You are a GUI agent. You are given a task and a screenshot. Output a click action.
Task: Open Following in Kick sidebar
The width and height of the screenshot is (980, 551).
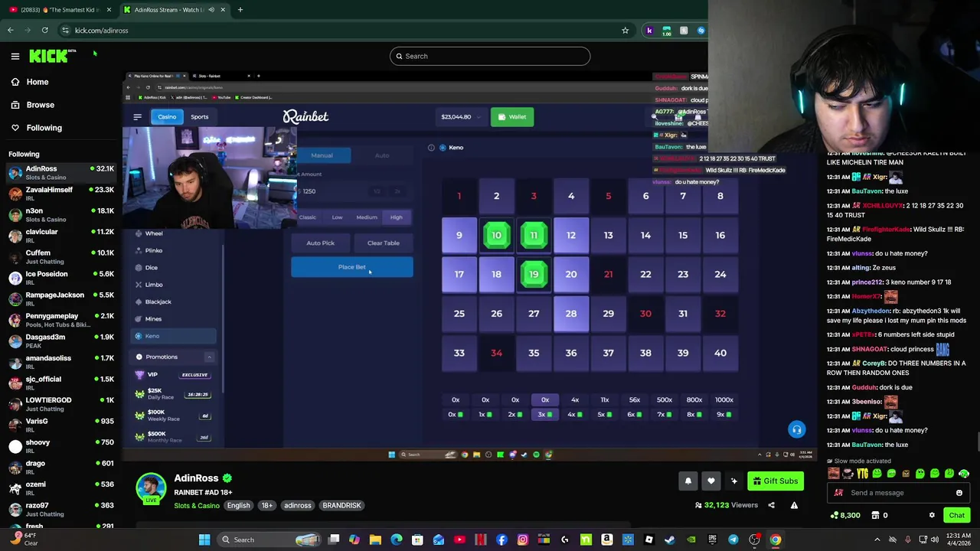point(37,128)
